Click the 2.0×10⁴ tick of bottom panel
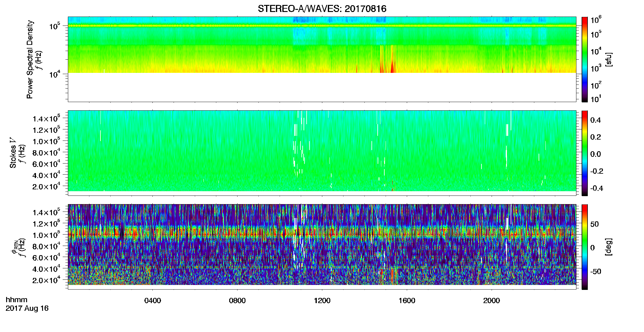 (46, 280)
